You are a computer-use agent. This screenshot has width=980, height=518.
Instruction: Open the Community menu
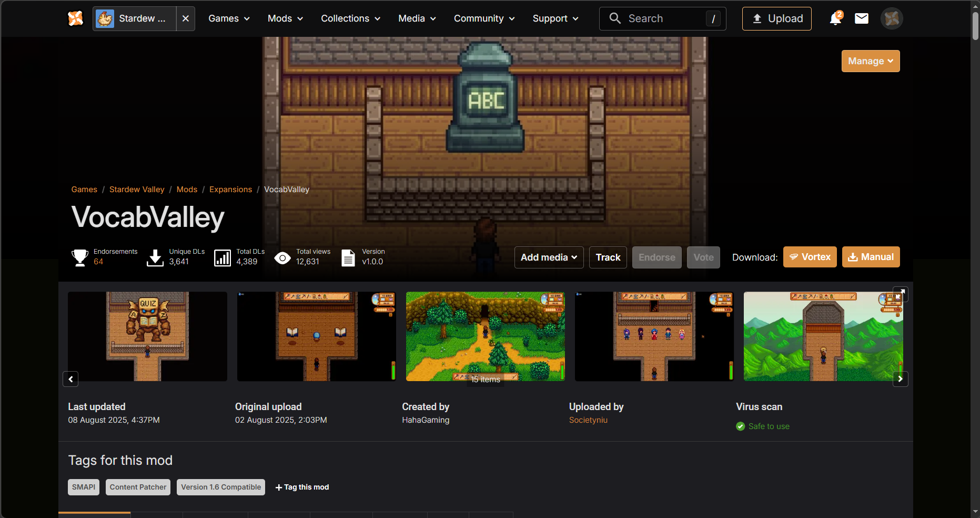click(484, 19)
